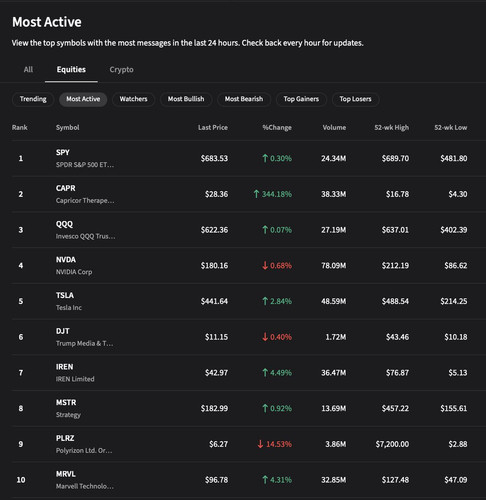This screenshot has width=486, height=500.
Task: Click Marvell Technolo… company name
Action: pyautogui.click(x=85, y=486)
